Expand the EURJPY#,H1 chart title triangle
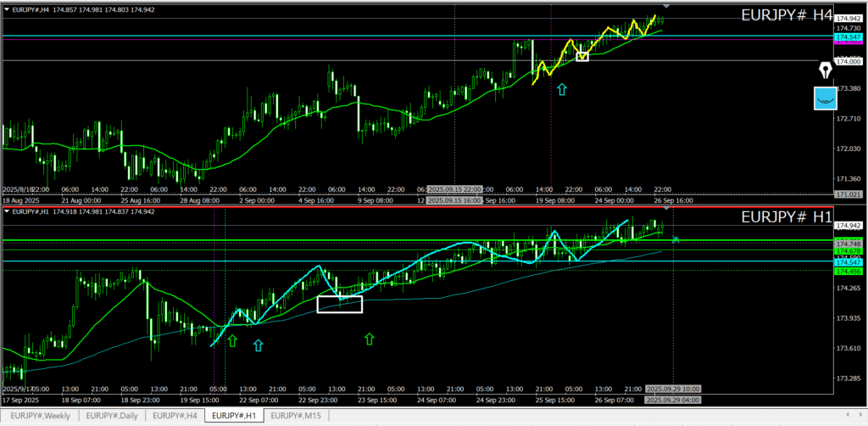The height and width of the screenshot is (426, 868). (x=5, y=211)
